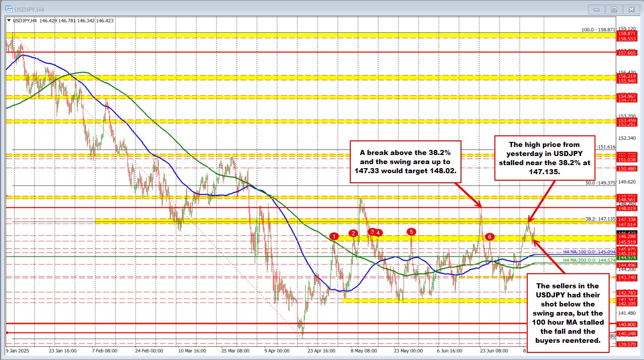
Task: Click the 146.288 price label on the axis
Action: (626, 236)
